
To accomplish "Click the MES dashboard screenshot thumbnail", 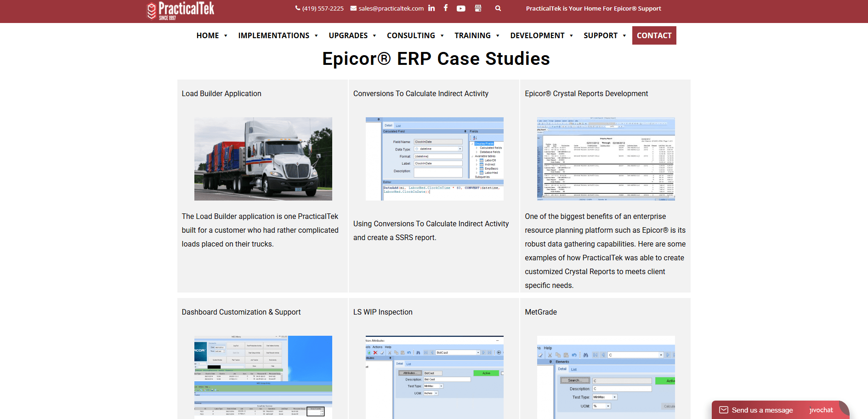I will (263, 377).
